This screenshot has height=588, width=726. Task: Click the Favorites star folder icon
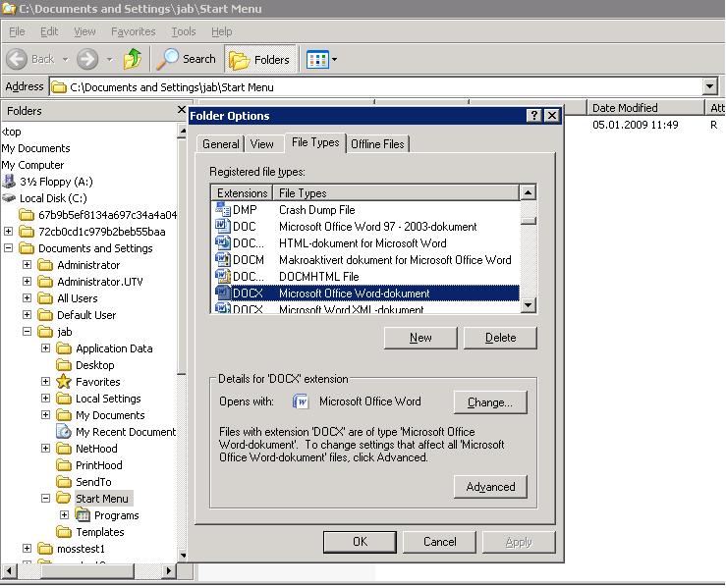pyautogui.click(x=64, y=382)
